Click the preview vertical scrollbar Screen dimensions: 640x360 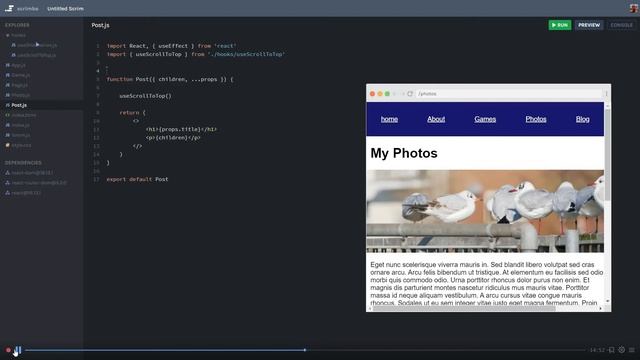[608, 155]
